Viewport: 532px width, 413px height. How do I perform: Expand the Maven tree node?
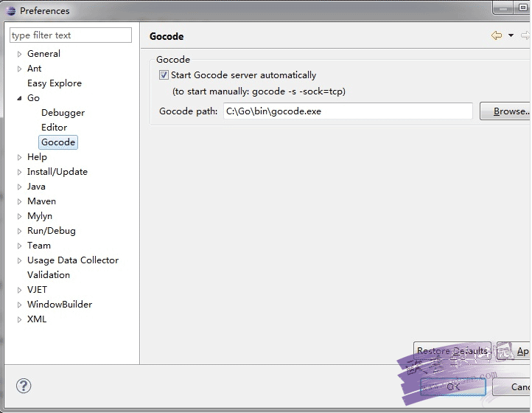tap(19, 201)
